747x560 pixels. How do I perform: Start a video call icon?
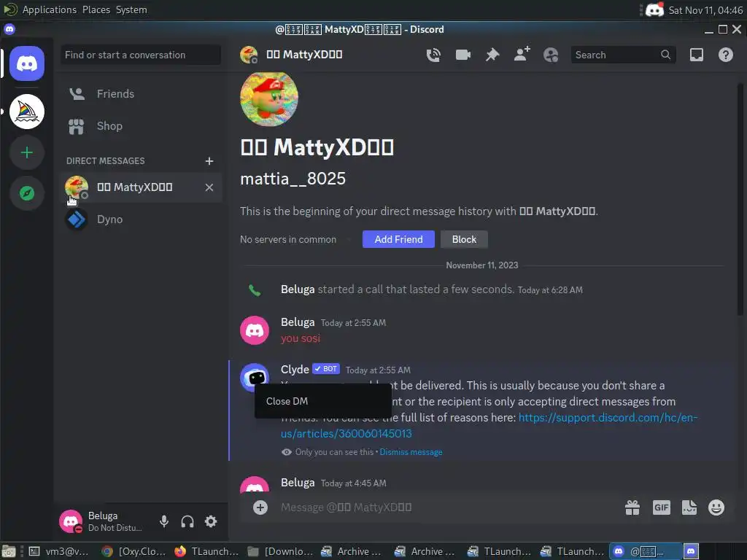[462, 55]
